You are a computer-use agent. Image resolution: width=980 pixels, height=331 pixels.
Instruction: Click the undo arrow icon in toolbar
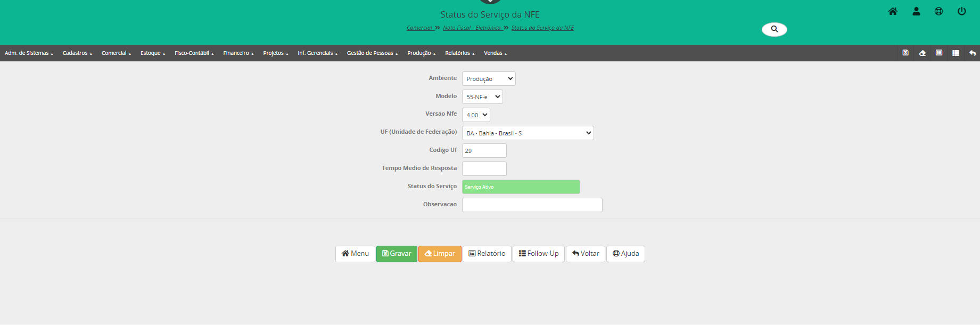pyautogui.click(x=972, y=53)
